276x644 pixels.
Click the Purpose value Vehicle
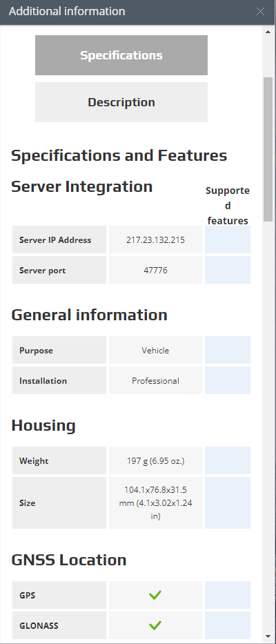155,351
